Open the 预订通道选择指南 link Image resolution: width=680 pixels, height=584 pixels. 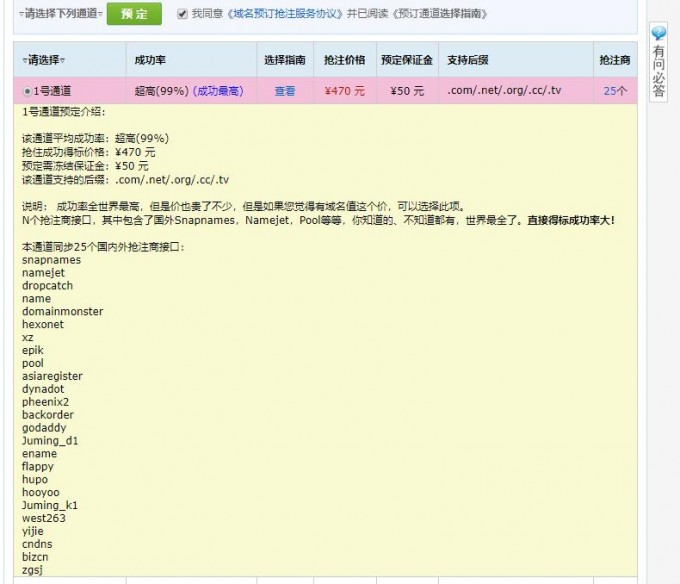click(x=440, y=14)
